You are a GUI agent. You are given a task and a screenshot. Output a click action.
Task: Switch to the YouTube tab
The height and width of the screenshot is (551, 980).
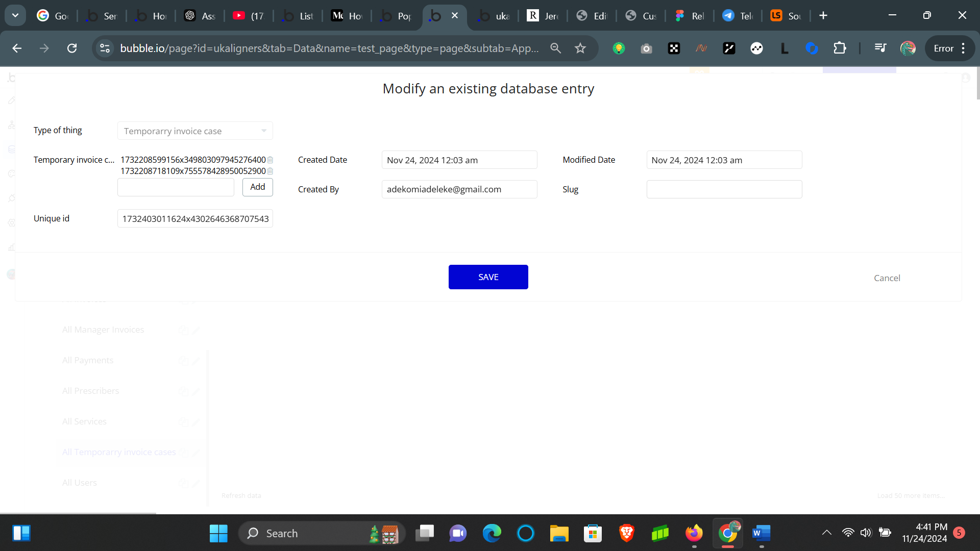[249, 16]
